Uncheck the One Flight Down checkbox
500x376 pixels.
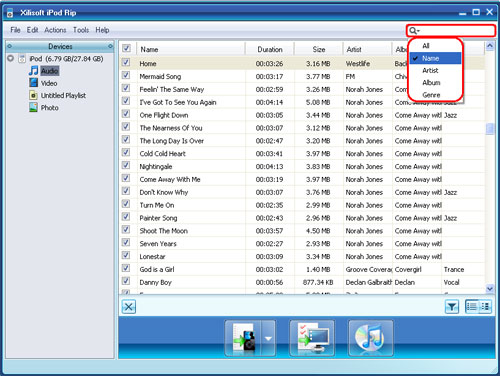click(126, 114)
